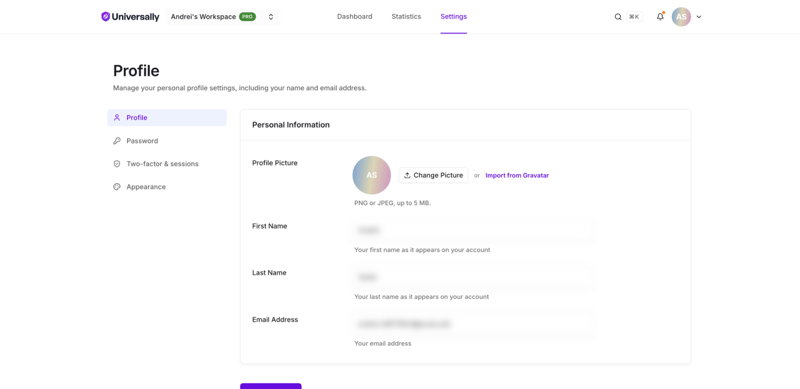Screen dimensions: 800x389
Task: Select Profile in the sidebar
Action: pos(167,117)
